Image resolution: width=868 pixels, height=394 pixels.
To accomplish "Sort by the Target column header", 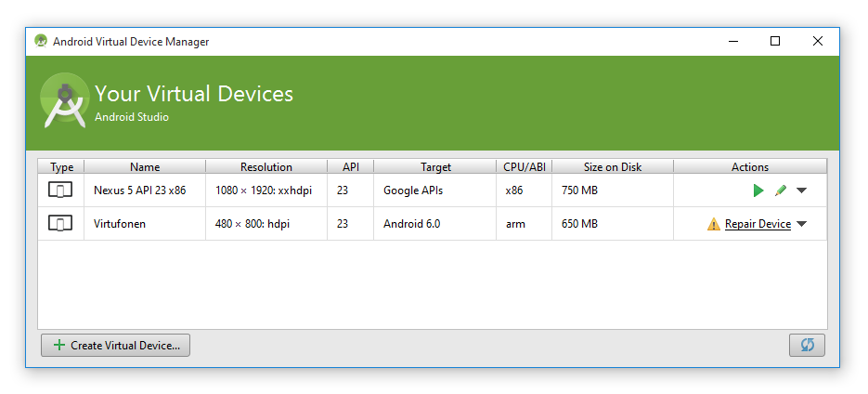I will click(435, 166).
